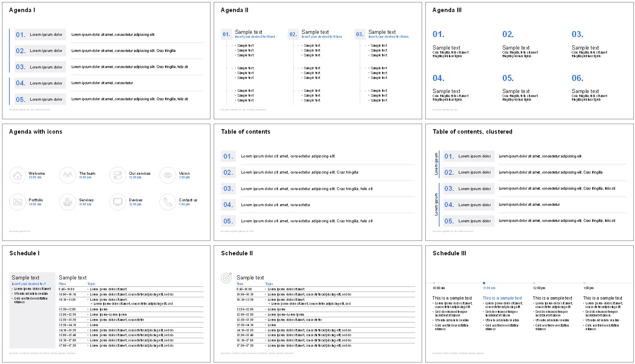Click the 02. number box in Agenda II
This screenshot has height=364, width=635.
[x=293, y=35]
